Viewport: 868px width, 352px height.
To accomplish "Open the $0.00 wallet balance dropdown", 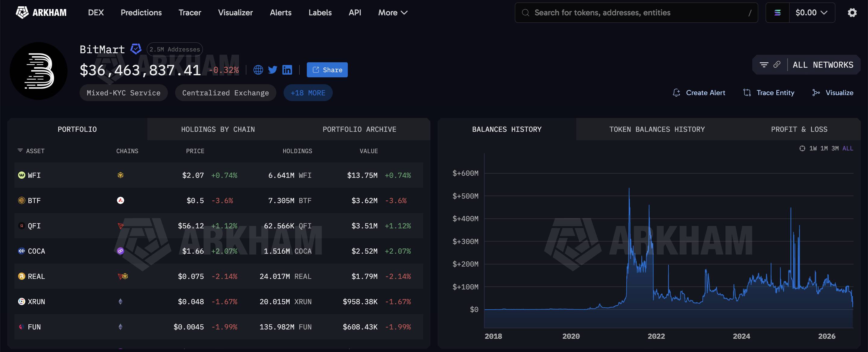I will (x=812, y=13).
